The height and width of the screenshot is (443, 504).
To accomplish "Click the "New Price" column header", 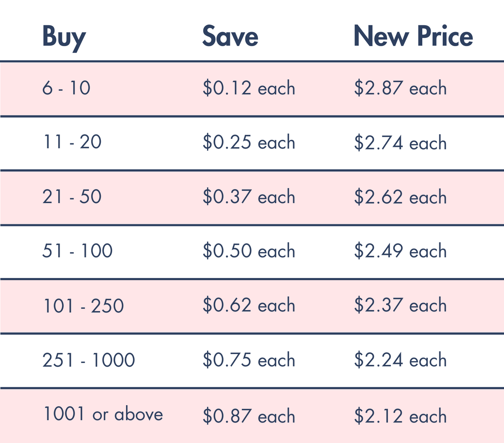I will pyautogui.click(x=413, y=37).
